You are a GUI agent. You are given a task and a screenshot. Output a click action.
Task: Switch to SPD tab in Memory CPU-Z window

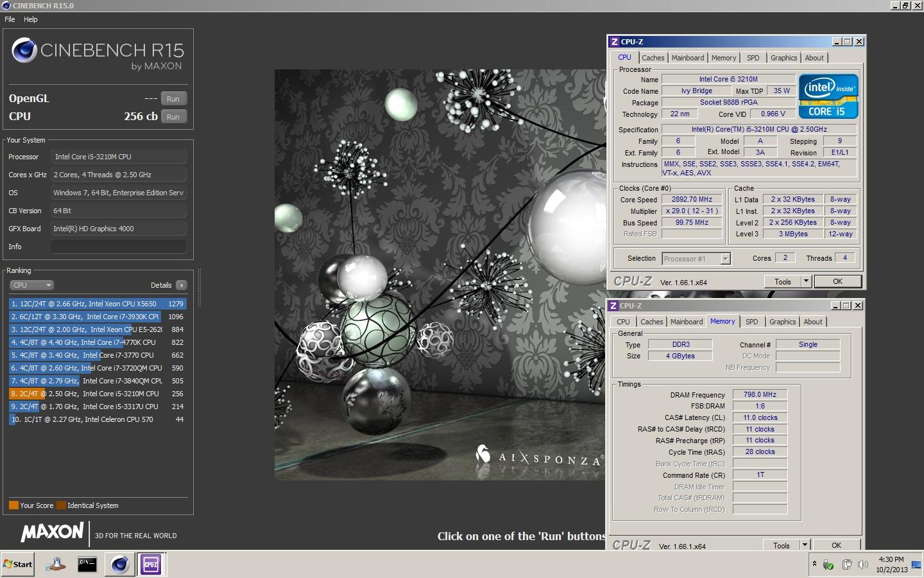point(752,322)
